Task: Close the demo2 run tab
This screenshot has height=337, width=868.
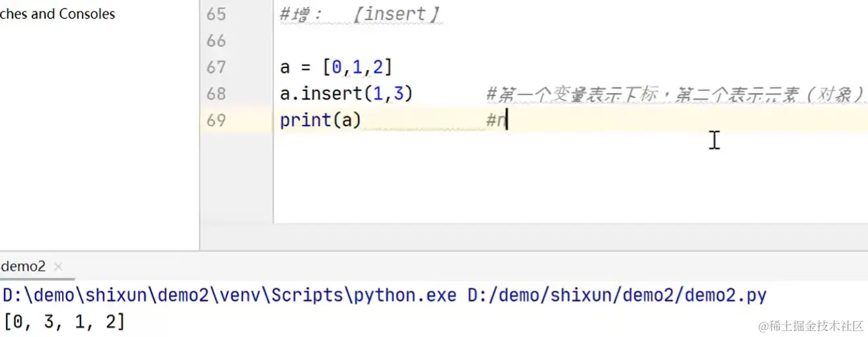Action: coord(58,267)
